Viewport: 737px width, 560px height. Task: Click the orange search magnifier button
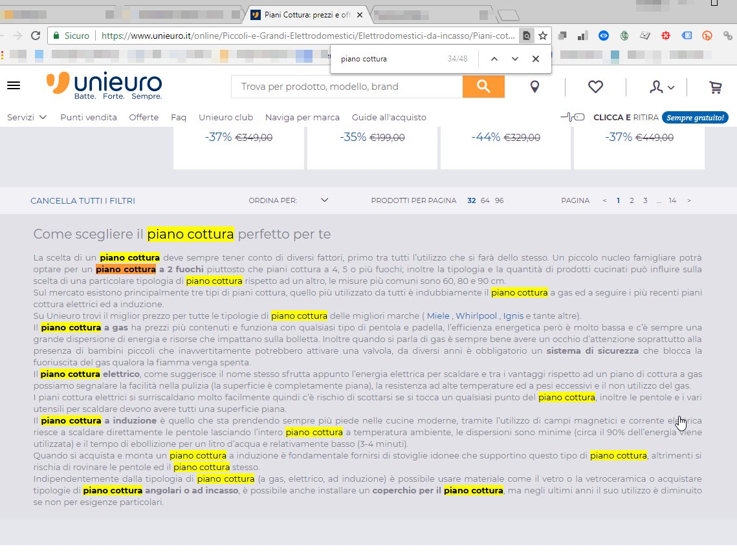(483, 87)
